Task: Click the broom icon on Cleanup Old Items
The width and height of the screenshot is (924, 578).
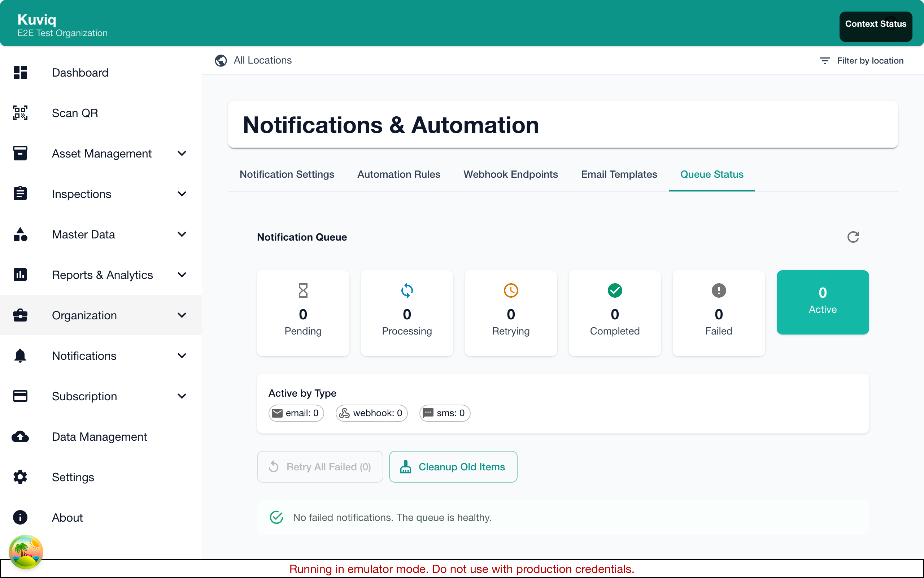Action: tap(405, 467)
